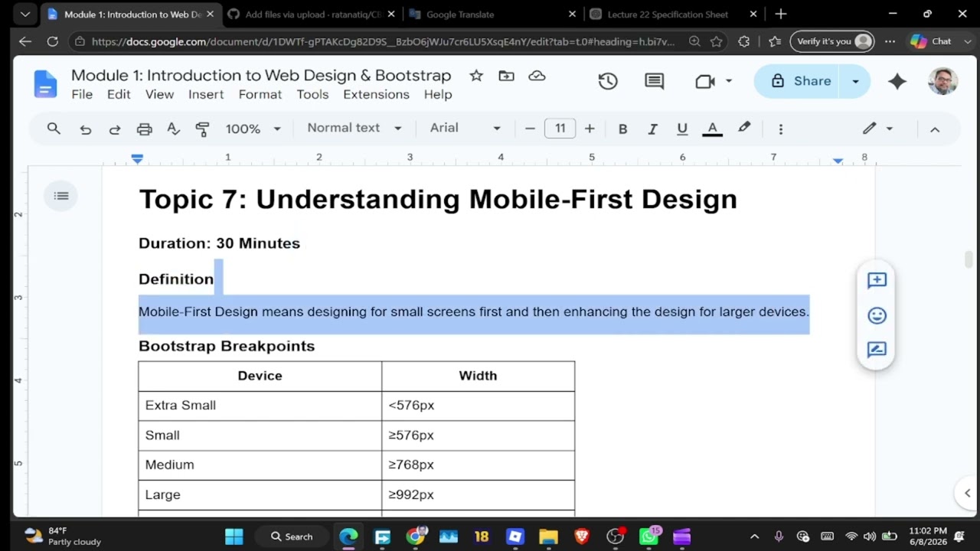This screenshot has width=980, height=551.
Task: Open the Google Docs home icon
Action: point(45,83)
